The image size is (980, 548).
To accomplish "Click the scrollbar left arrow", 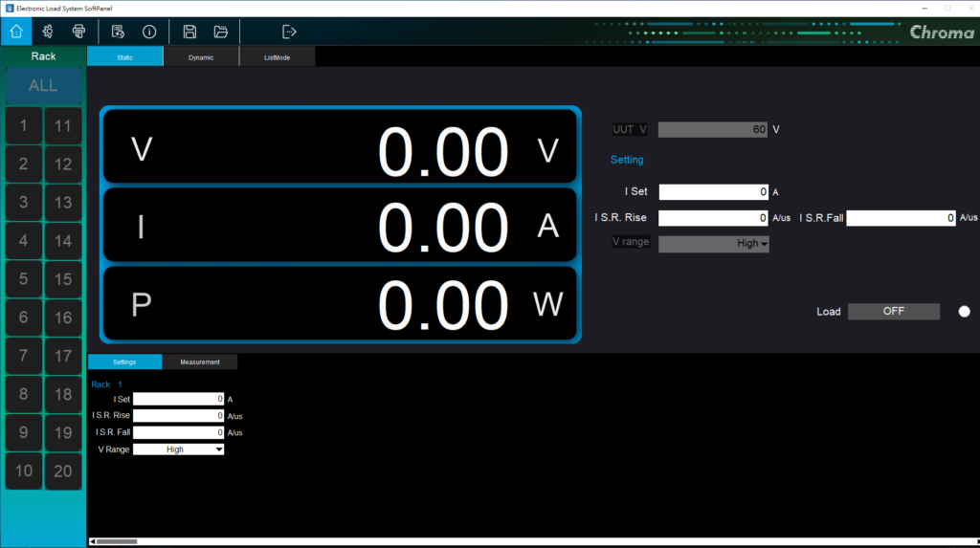I will coord(93,541).
